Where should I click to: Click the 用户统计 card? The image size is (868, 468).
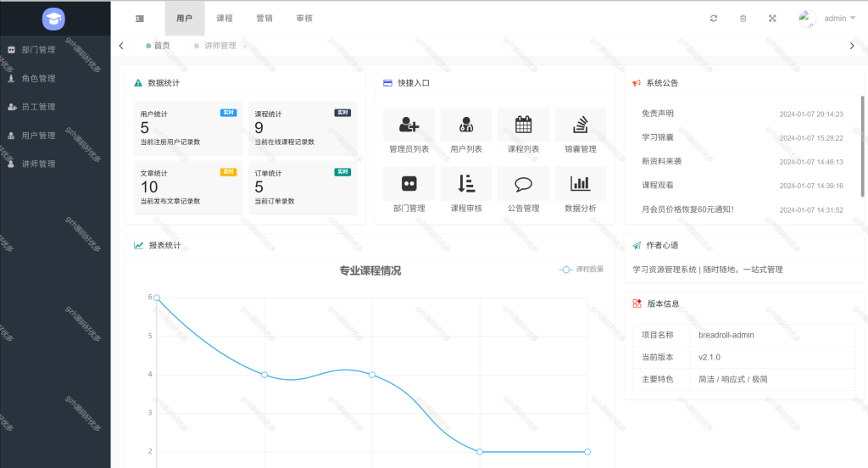188,129
